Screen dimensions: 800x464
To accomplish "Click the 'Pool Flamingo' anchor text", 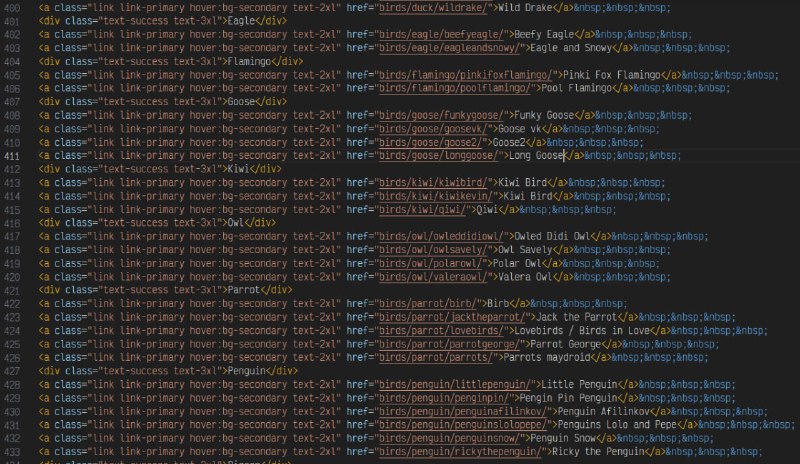I will (x=576, y=88).
